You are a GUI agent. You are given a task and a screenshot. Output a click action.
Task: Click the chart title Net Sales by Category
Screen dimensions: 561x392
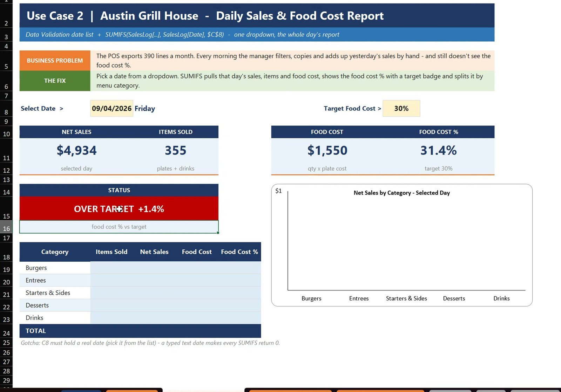click(401, 193)
